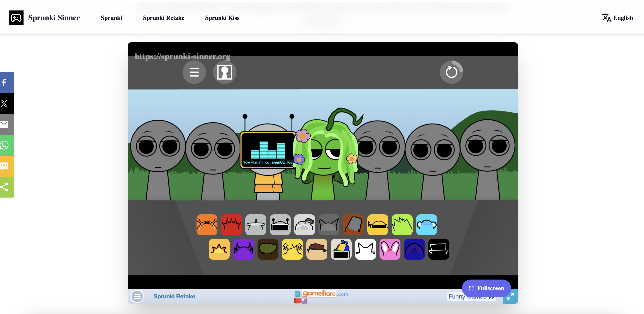The height and width of the screenshot is (314, 644).
Task: Pick the red spiky hair icon
Action: pos(231,224)
